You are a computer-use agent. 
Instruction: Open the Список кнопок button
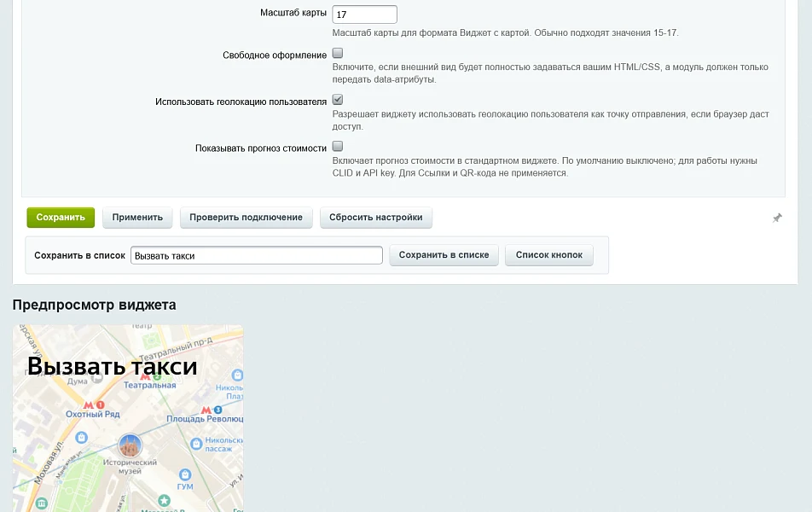(549, 255)
